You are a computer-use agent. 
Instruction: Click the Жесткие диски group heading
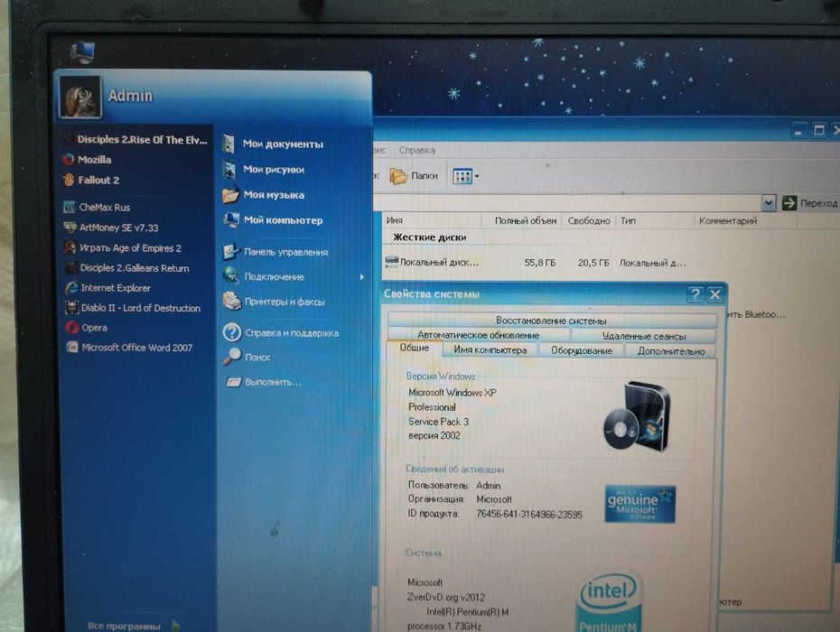point(430,237)
